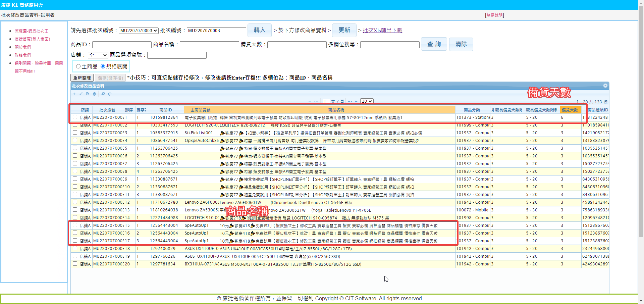Select the 主商品 radio button
This screenshot has height=304, width=644.
pos(78,66)
